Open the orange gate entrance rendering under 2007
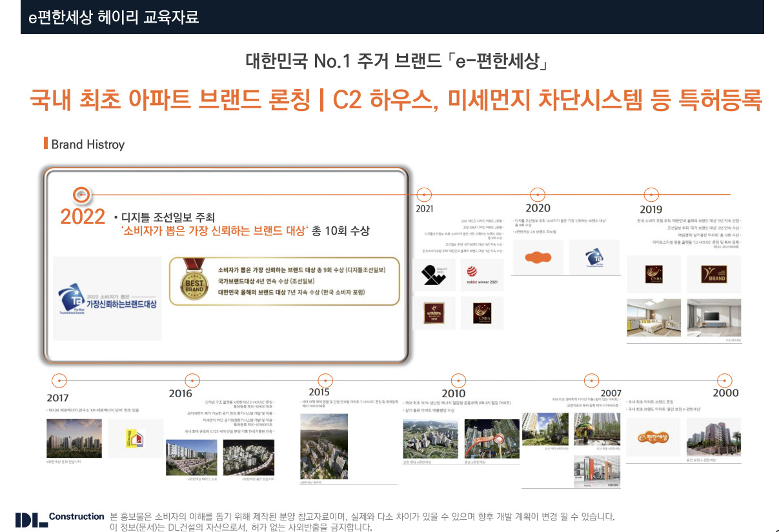Viewport: 779px width, 532px height. tap(597, 471)
